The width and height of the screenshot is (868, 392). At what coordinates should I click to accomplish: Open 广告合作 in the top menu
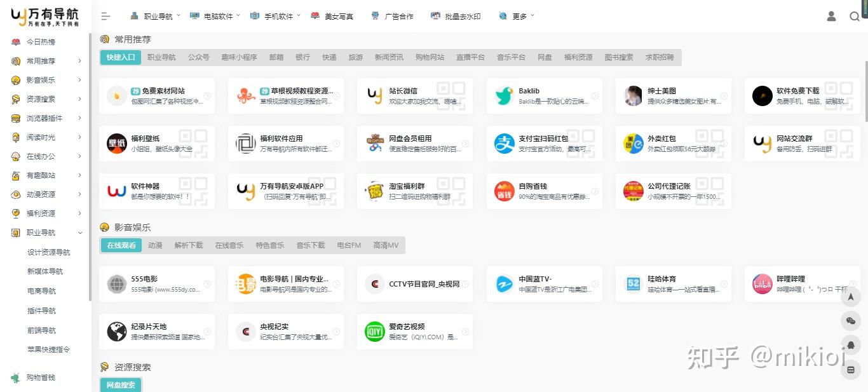pyautogui.click(x=392, y=17)
